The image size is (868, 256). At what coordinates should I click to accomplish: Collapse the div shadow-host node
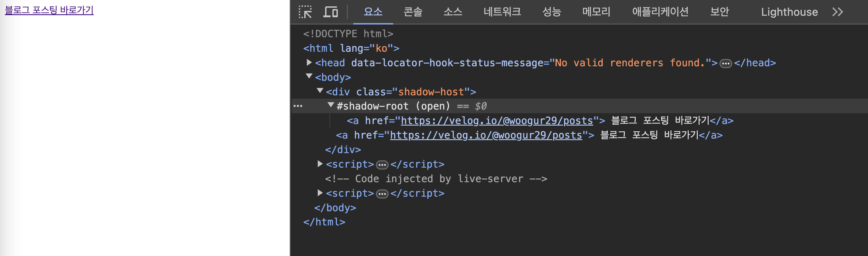pos(320,91)
